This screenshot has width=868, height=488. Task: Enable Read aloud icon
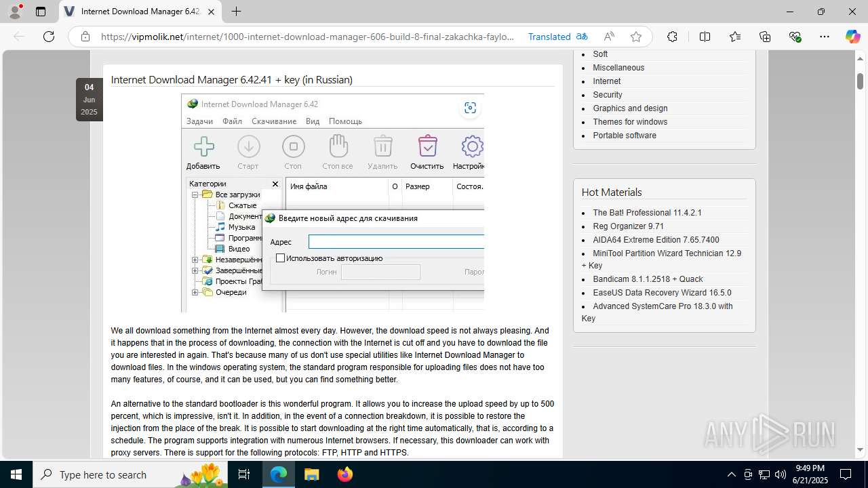(x=609, y=37)
